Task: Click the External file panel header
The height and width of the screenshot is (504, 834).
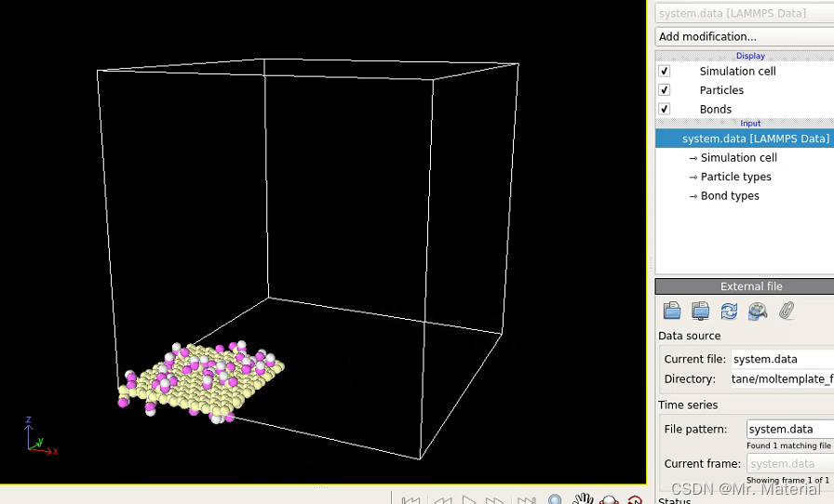Action: point(745,286)
